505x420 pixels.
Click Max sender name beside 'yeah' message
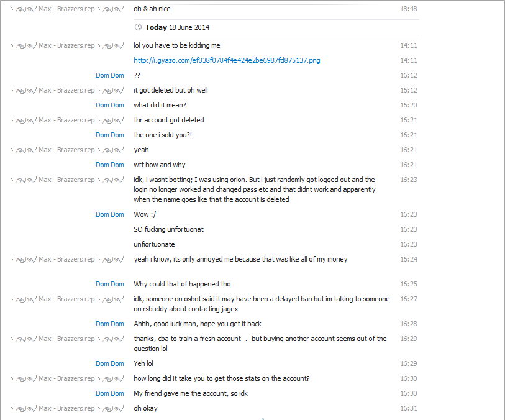coord(66,150)
